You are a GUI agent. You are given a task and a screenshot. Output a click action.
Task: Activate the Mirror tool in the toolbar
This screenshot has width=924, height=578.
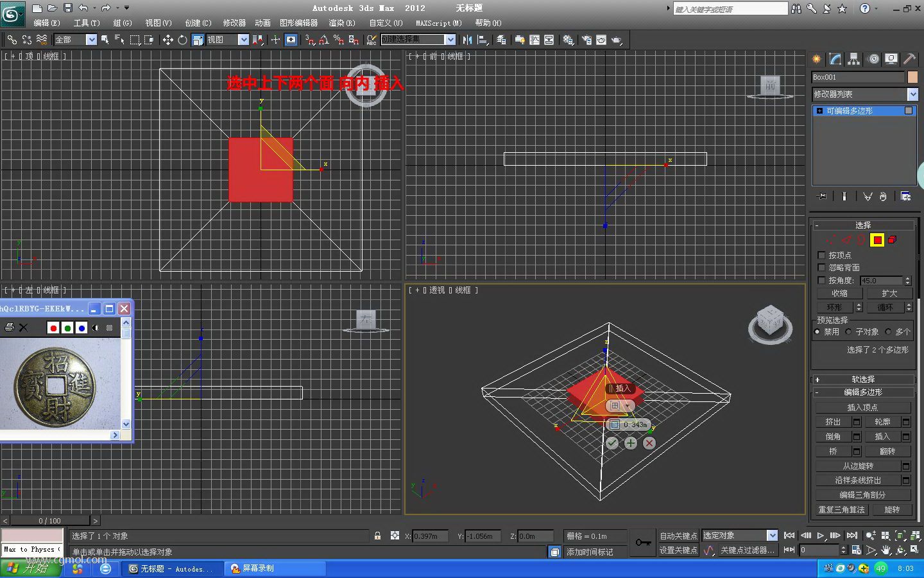pyautogui.click(x=467, y=40)
